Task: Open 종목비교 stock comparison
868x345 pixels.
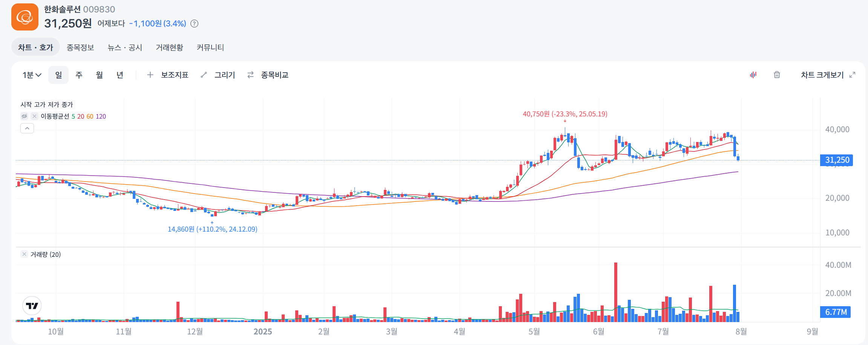Action: coord(275,75)
